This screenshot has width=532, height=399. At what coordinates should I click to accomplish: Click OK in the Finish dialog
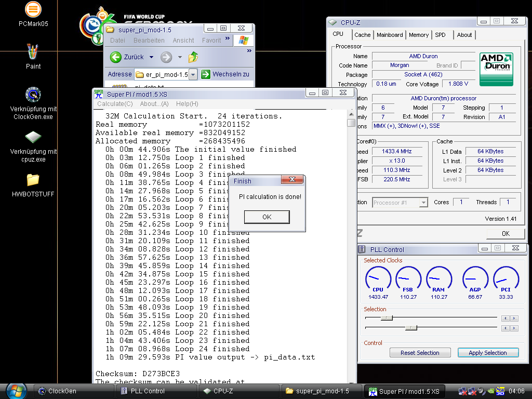pyautogui.click(x=267, y=217)
